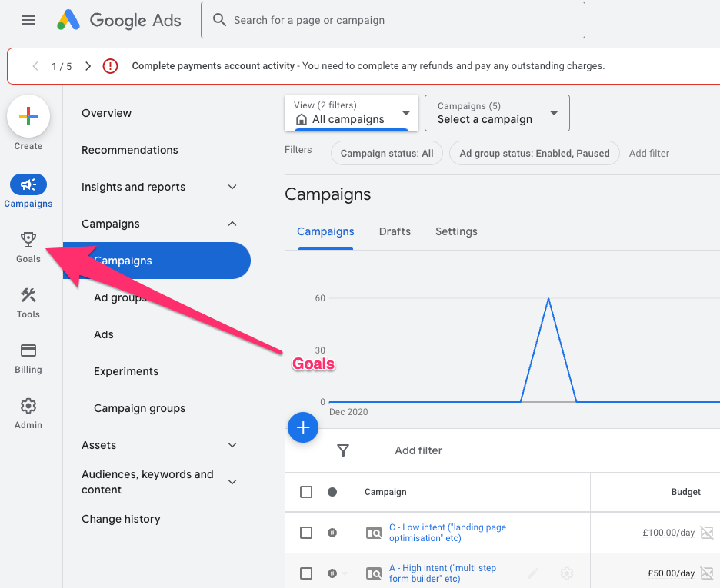720x588 pixels.
Task: Click the Create plus button
Action: coord(28,116)
